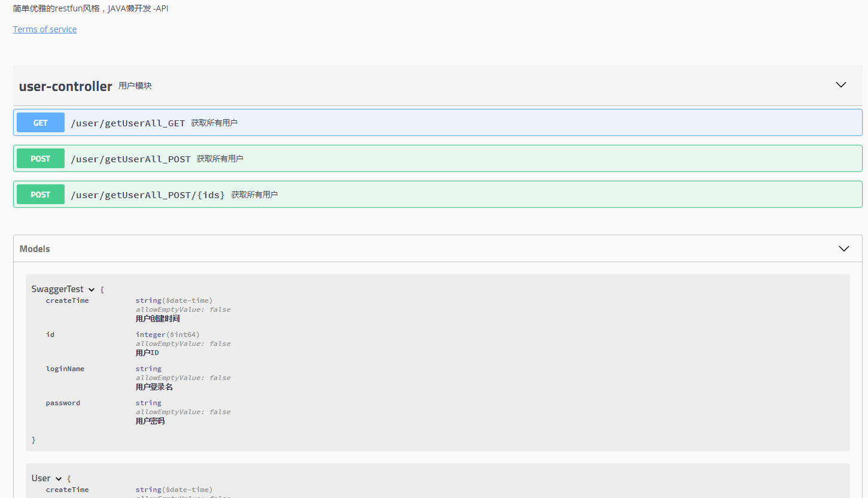
Task: Click the SwaggerTest string($date-time) type text
Action: click(x=174, y=300)
